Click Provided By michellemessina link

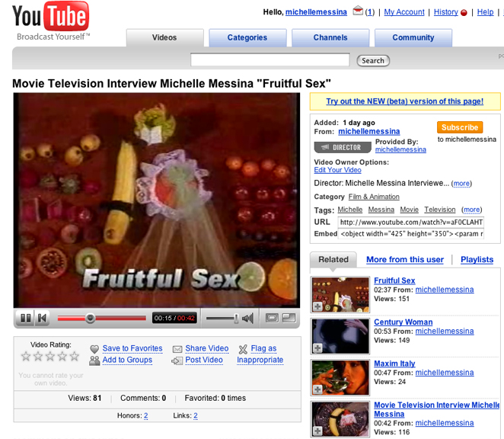click(x=400, y=149)
